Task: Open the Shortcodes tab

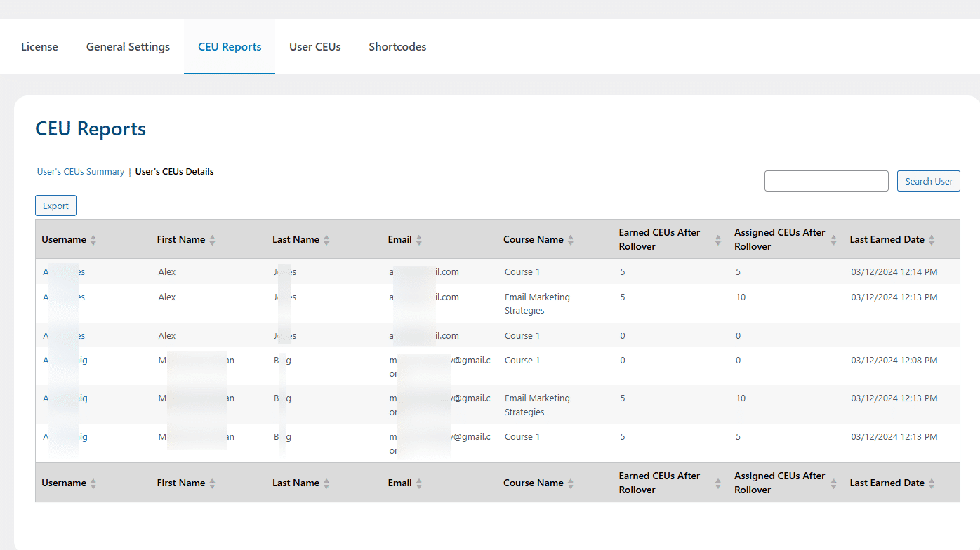Action: pos(397,47)
